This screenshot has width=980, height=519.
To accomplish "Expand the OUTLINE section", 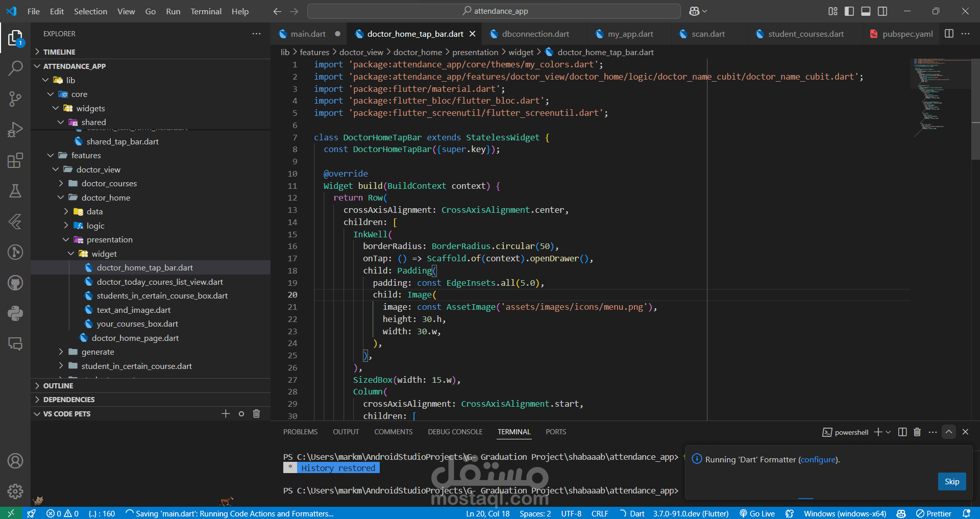I will tap(58, 386).
